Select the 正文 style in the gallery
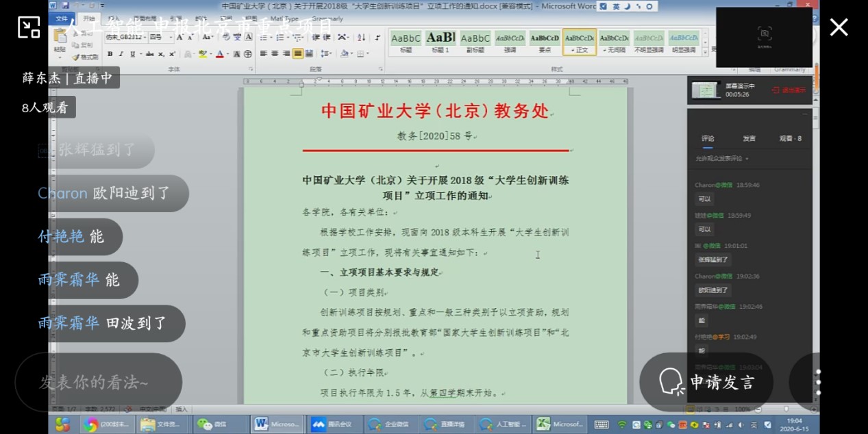 (580, 42)
